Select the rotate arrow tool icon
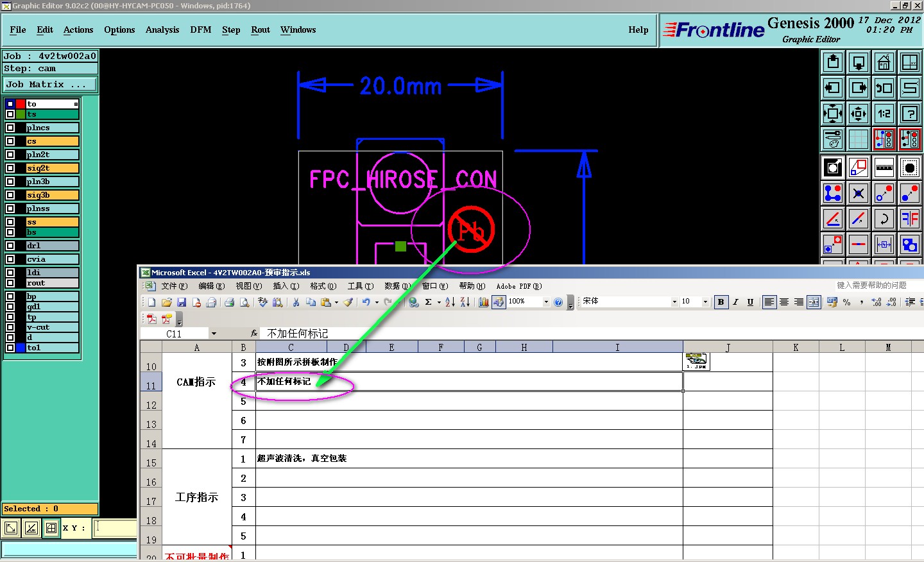 point(884,219)
